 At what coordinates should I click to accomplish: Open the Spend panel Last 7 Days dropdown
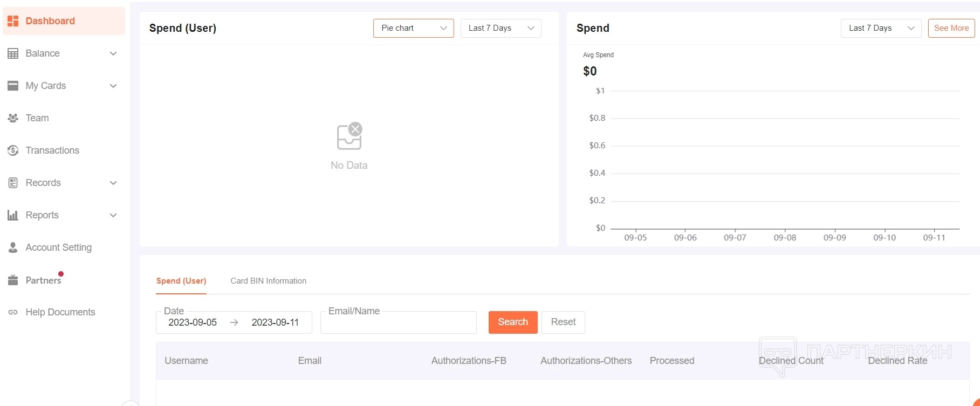(x=881, y=28)
